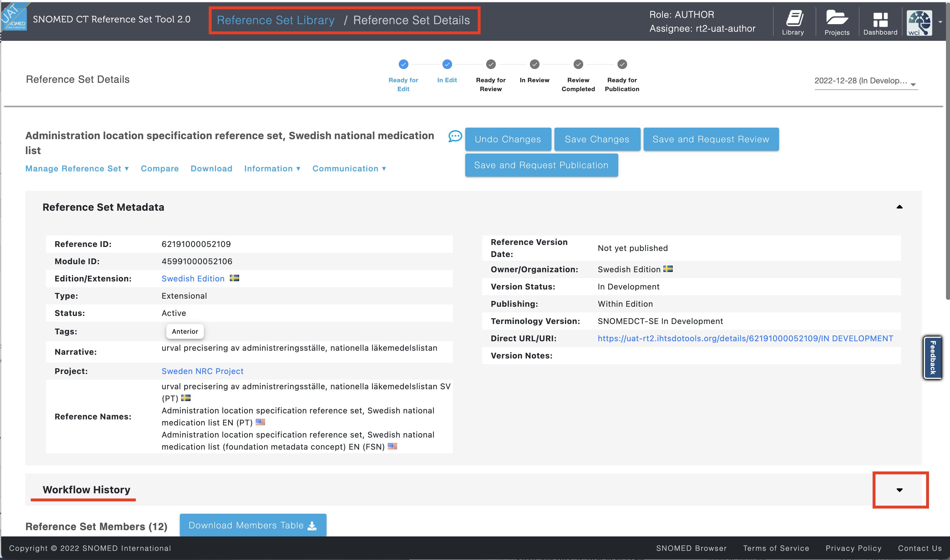Click the reference set title heading
Viewport: 950px width, 560px height.
click(230, 143)
